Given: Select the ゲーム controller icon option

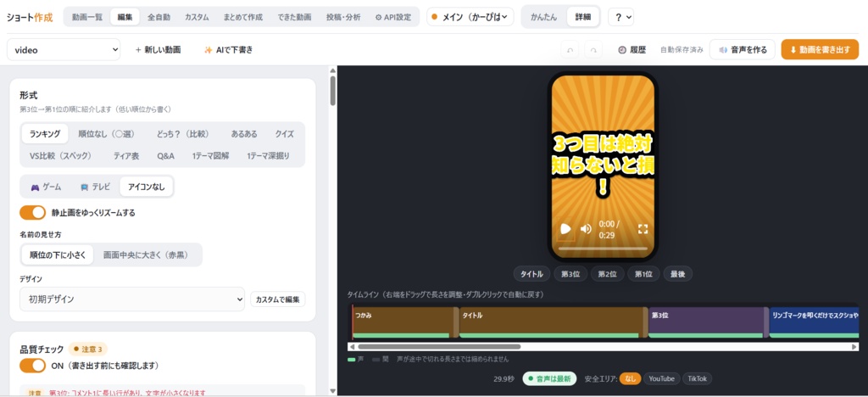Looking at the screenshot, I should [46, 187].
